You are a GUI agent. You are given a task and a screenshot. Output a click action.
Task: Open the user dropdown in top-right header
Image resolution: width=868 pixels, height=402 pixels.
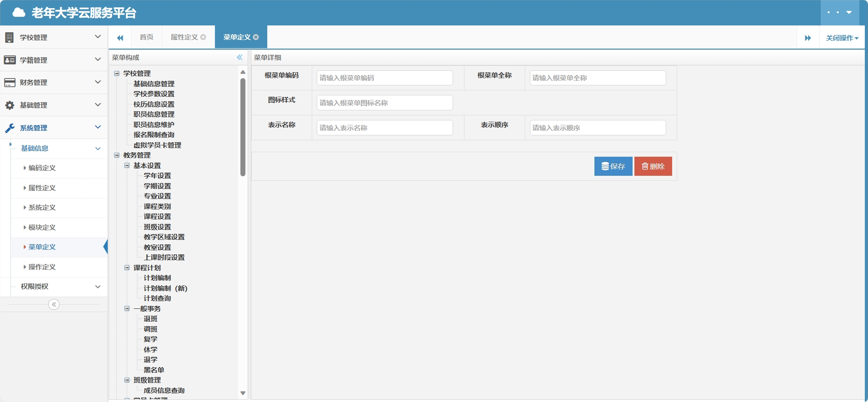[840, 13]
